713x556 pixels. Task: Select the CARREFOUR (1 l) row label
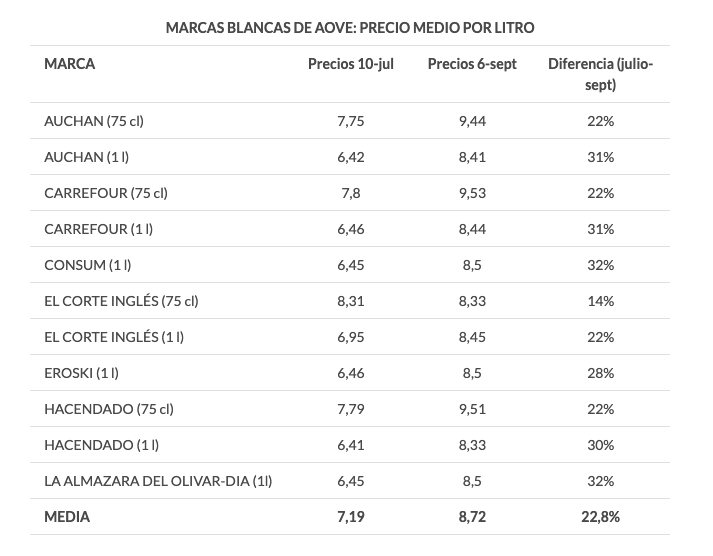tap(100, 229)
